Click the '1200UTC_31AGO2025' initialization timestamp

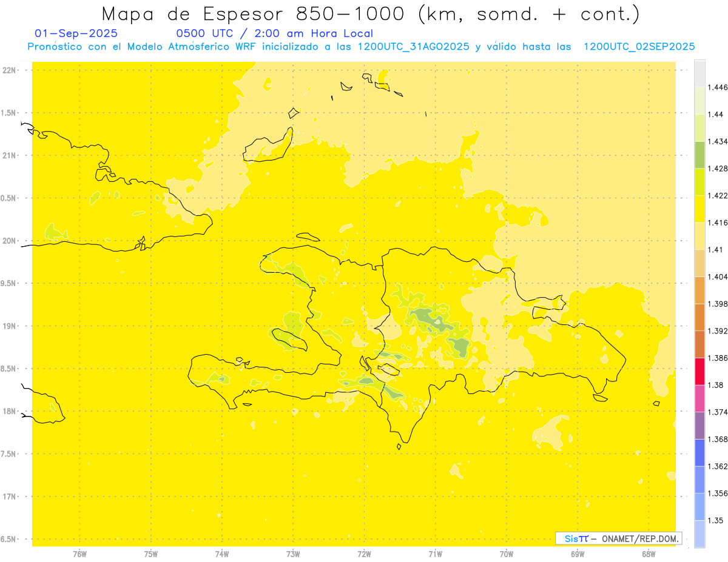[x=414, y=47]
